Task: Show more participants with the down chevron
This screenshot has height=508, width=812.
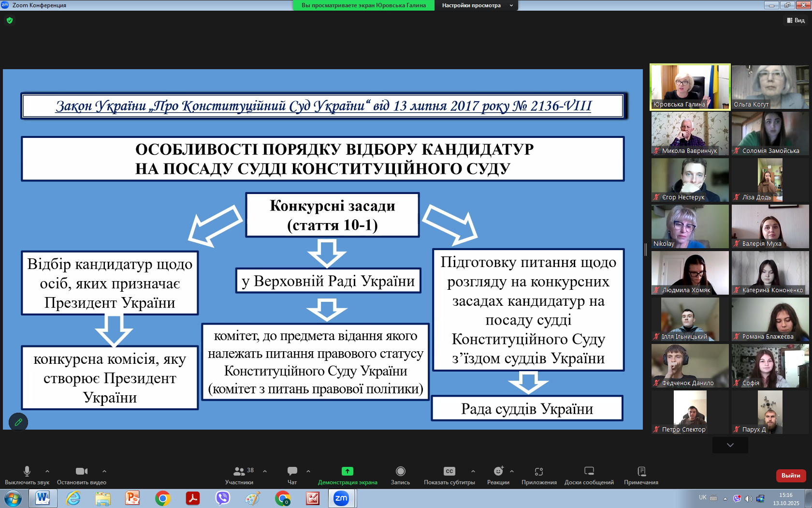Action: coord(730,445)
